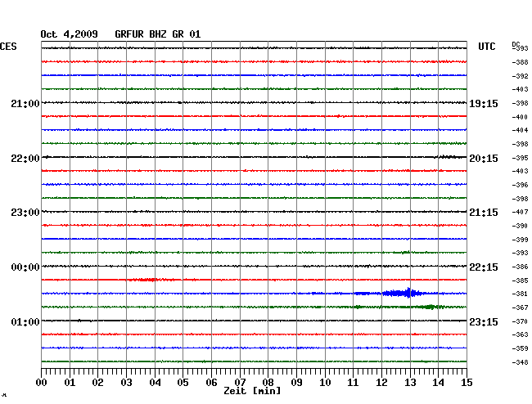Click the DC offset value "-395"

click(520, 158)
